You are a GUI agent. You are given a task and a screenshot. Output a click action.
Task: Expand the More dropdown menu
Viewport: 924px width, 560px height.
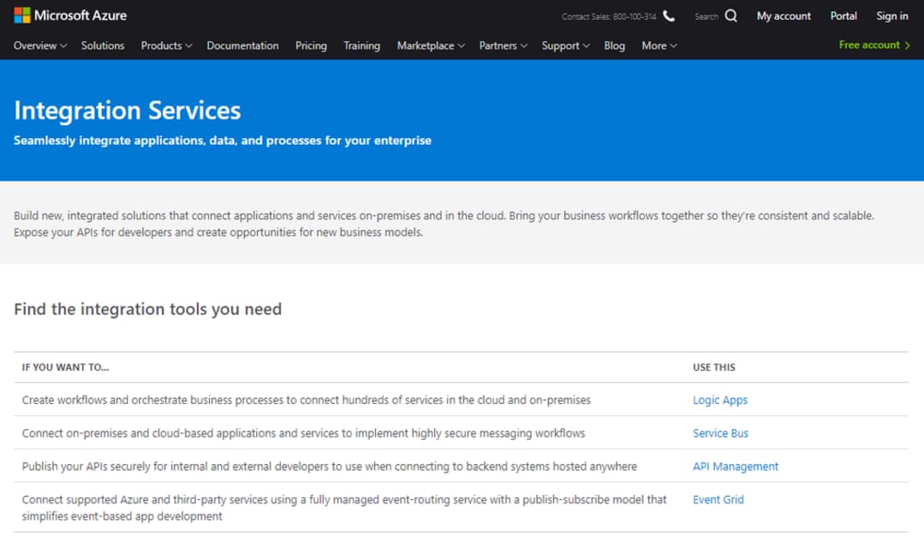pos(659,45)
